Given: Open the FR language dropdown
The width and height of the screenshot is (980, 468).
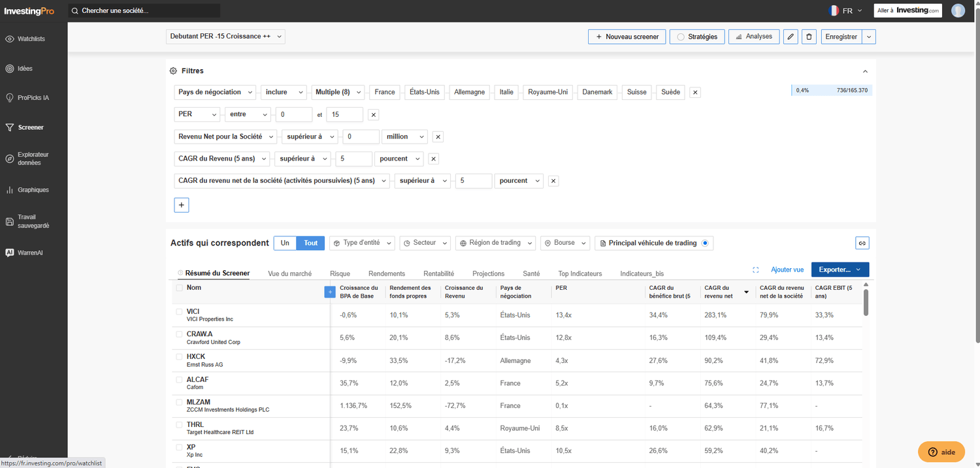Looking at the screenshot, I should point(846,10).
